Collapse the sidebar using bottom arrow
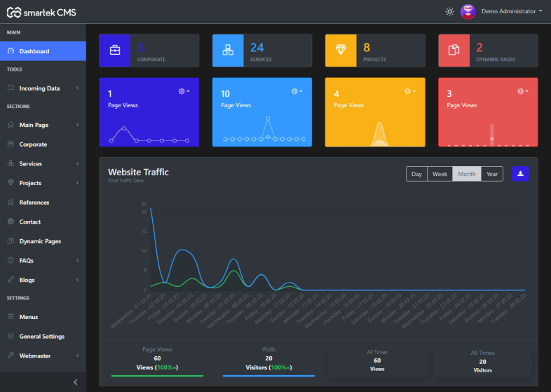The height and width of the screenshot is (392, 551). pos(76,381)
